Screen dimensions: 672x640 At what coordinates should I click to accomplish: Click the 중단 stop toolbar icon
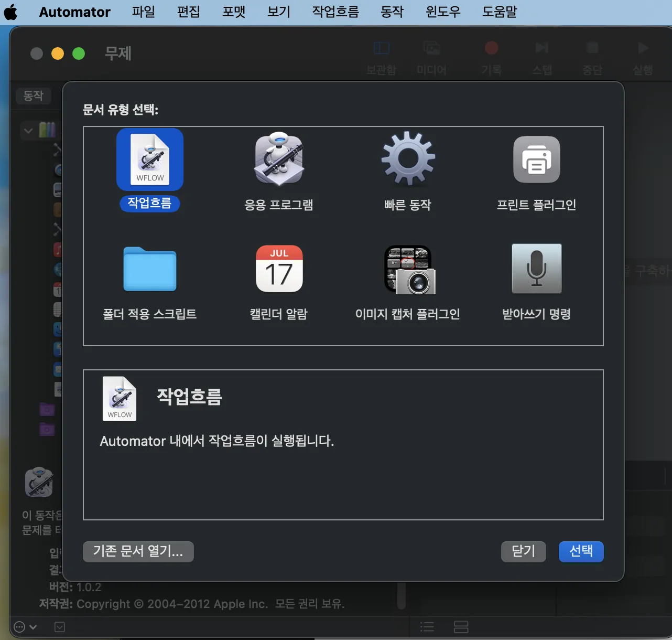592,48
